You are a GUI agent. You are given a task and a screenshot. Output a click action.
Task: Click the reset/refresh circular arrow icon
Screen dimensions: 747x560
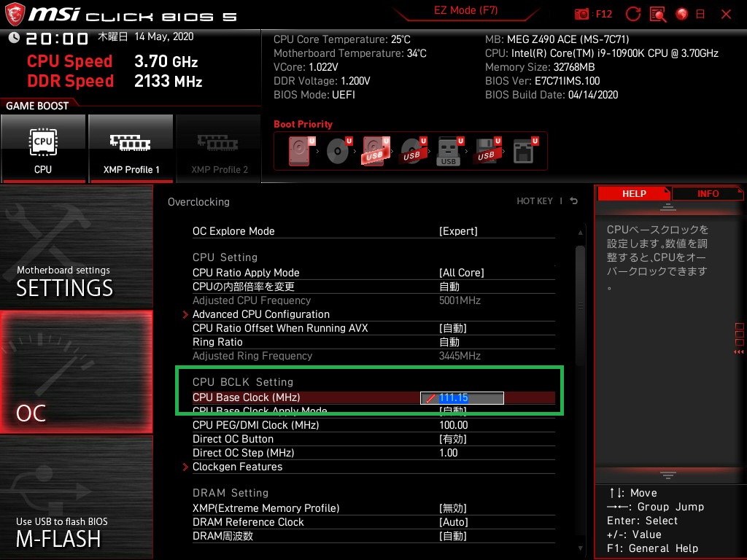[x=633, y=15]
